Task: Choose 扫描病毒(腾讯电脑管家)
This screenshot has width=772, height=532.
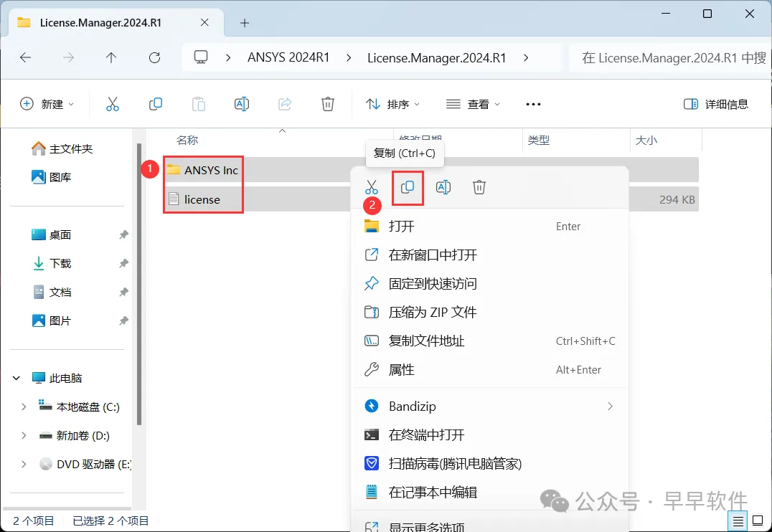Action: [490, 464]
